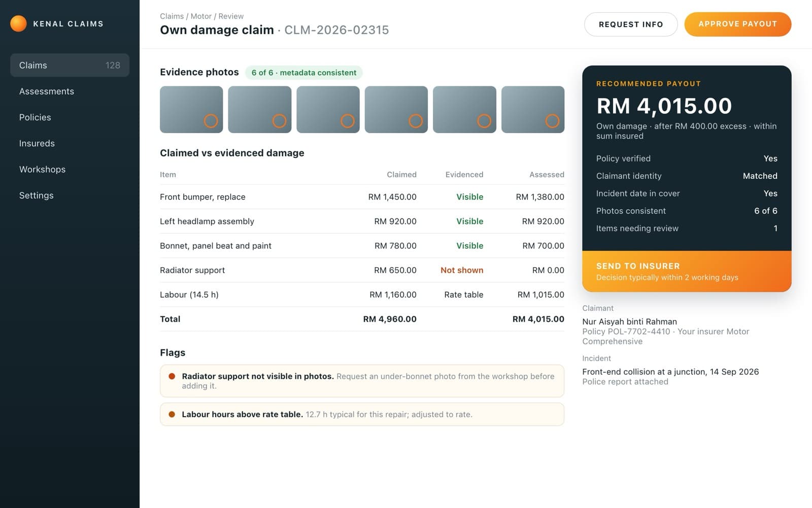Click the Claims breadcrumb link
Image resolution: width=812 pixels, height=508 pixels.
(172, 16)
